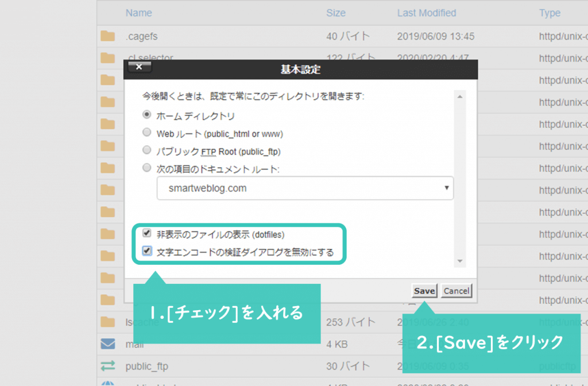The height and width of the screenshot is (386, 588).
Task: Sort file list by Name column
Action: (x=139, y=13)
